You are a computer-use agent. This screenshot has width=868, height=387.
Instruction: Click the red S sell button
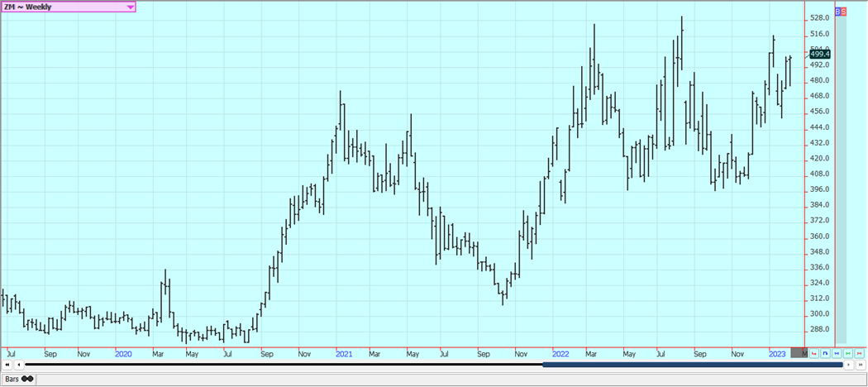[844, 11]
